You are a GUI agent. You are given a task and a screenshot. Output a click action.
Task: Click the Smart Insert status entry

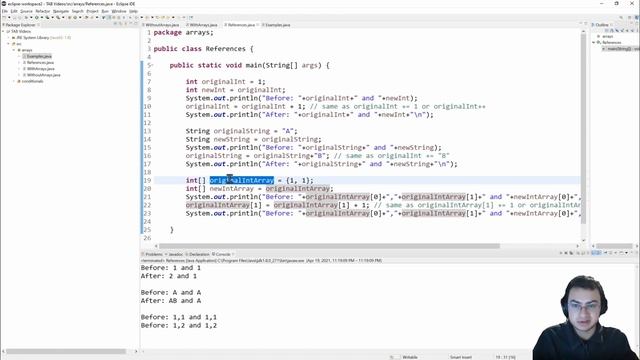pos(461,357)
